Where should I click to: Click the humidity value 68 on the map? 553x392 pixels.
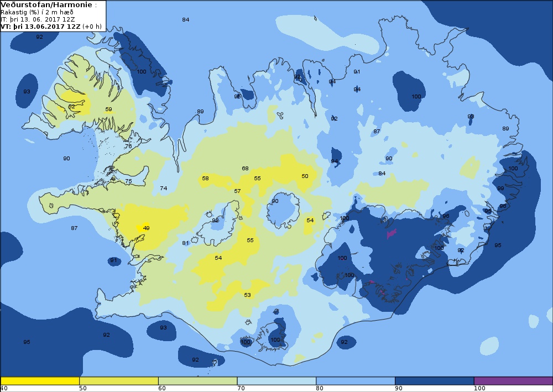point(245,169)
